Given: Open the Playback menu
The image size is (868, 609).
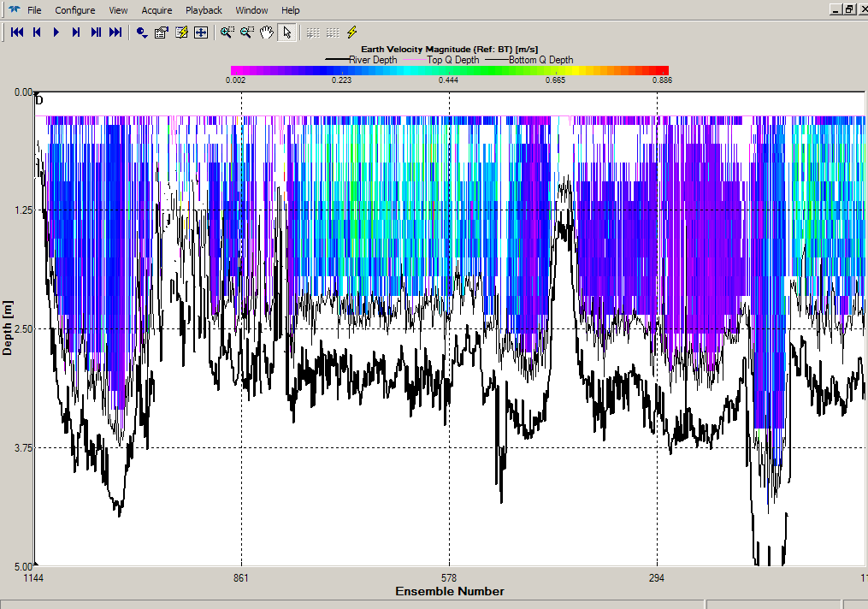Looking at the screenshot, I should click(x=204, y=10).
